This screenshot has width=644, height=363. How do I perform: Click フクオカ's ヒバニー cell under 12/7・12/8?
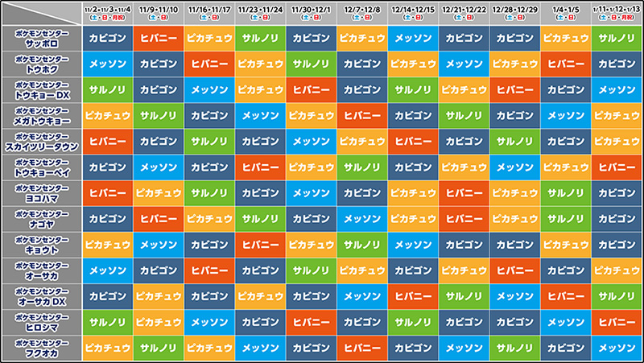pyautogui.click(x=362, y=349)
